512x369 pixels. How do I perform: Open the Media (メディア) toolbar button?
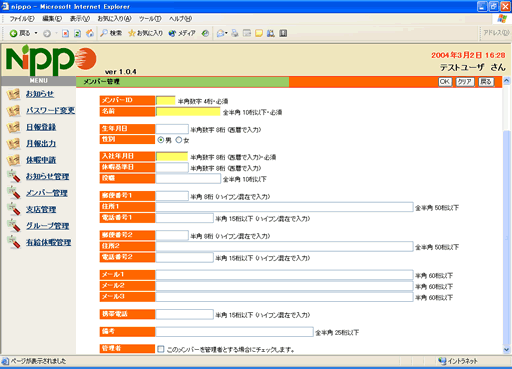coord(182,33)
